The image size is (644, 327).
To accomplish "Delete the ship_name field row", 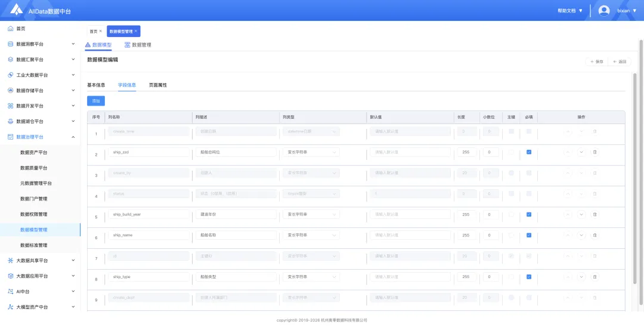I will click(595, 235).
